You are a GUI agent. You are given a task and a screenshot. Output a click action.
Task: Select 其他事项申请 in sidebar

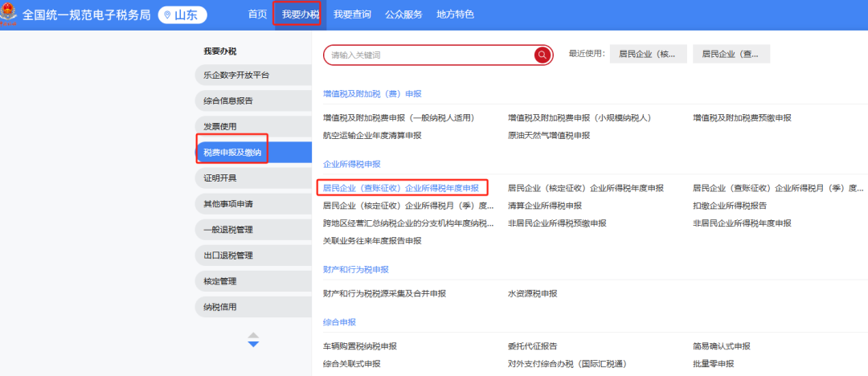(x=253, y=204)
